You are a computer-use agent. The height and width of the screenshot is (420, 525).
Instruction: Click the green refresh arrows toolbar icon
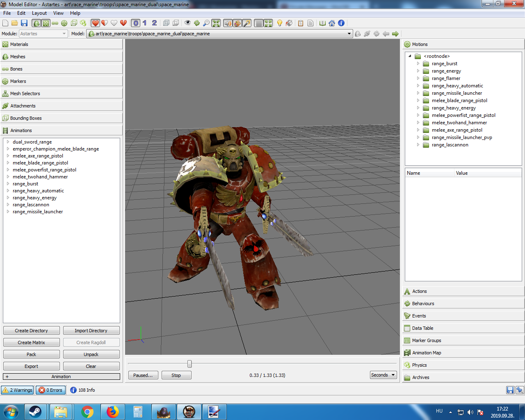[x=197, y=23]
